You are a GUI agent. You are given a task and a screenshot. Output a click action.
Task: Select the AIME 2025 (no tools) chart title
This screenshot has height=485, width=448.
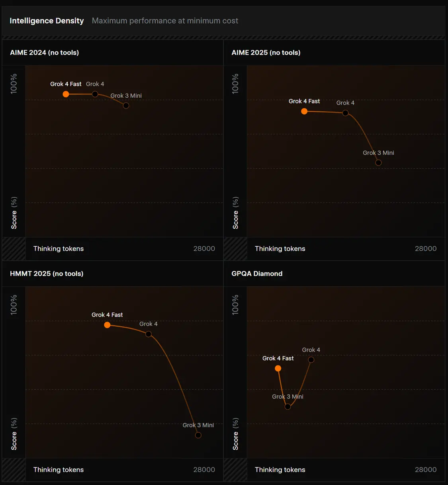click(266, 53)
